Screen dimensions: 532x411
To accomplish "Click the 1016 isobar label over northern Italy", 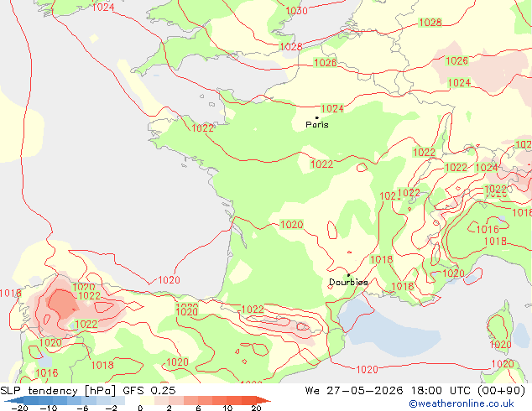I will [x=488, y=230].
